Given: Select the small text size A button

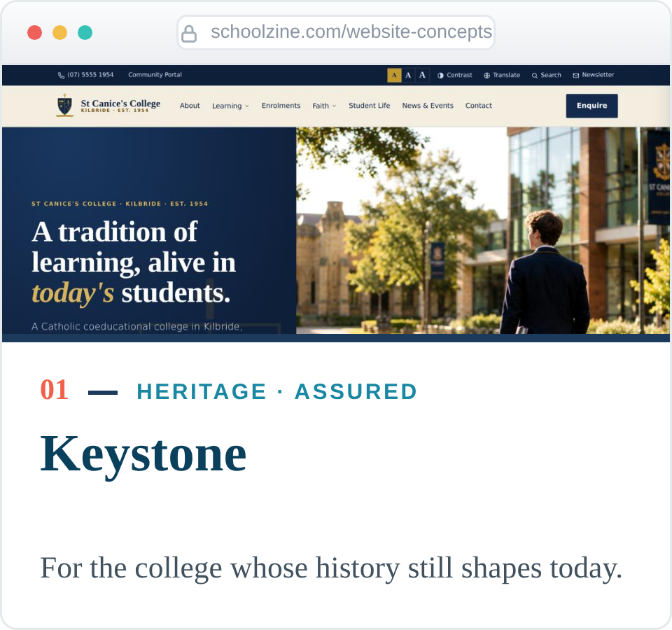Looking at the screenshot, I should tap(394, 75).
